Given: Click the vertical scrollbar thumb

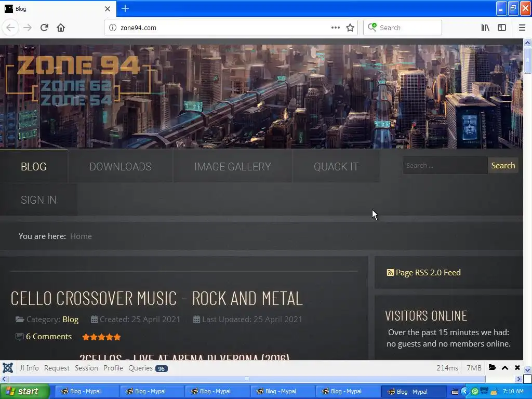Looking at the screenshot, I should [527, 60].
